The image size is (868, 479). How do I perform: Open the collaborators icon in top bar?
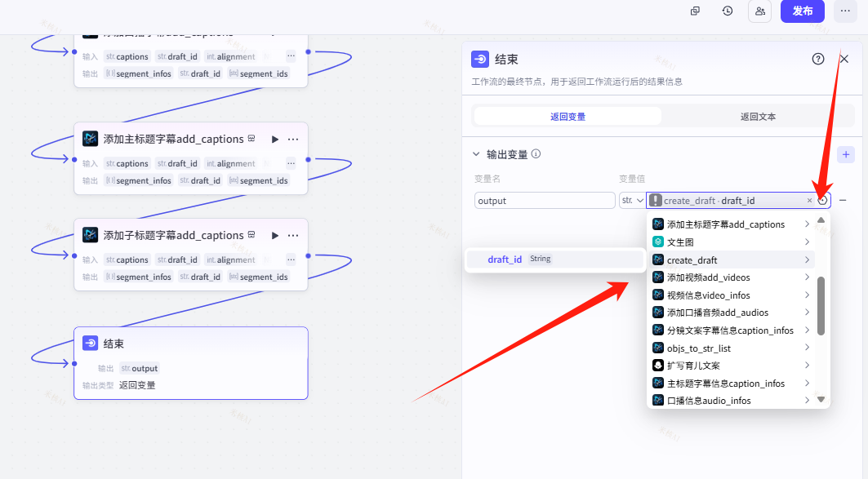point(759,11)
